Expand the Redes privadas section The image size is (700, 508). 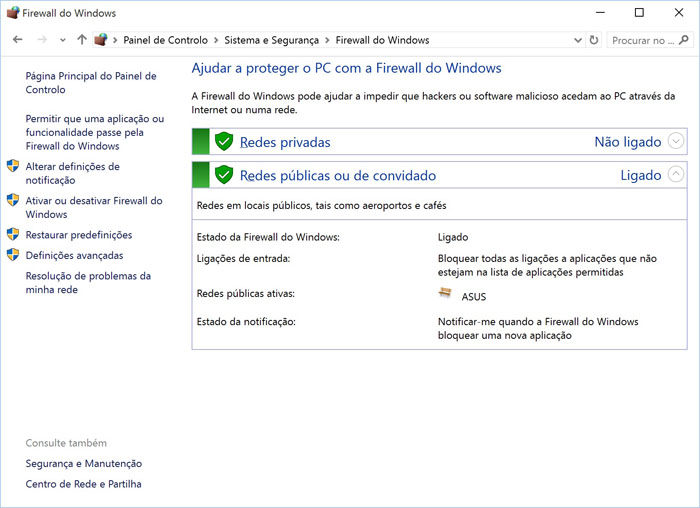point(676,141)
